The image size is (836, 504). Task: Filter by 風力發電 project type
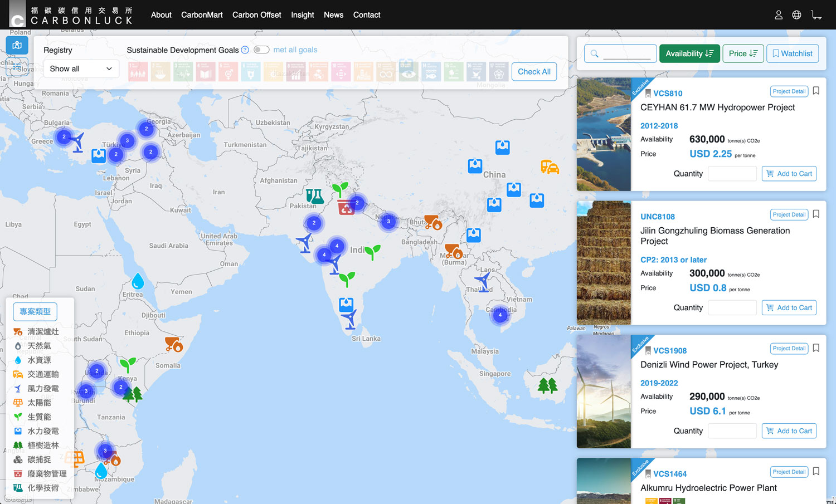point(36,388)
